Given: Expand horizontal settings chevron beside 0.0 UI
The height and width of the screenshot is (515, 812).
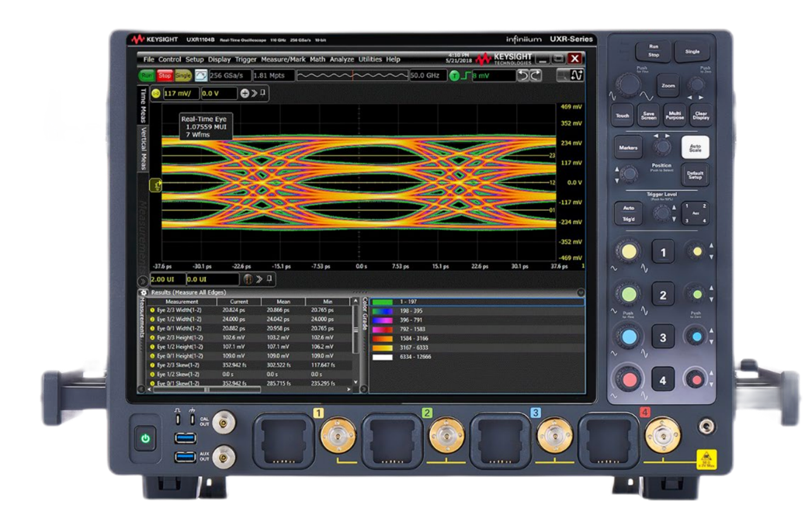Looking at the screenshot, I should tap(259, 279).
